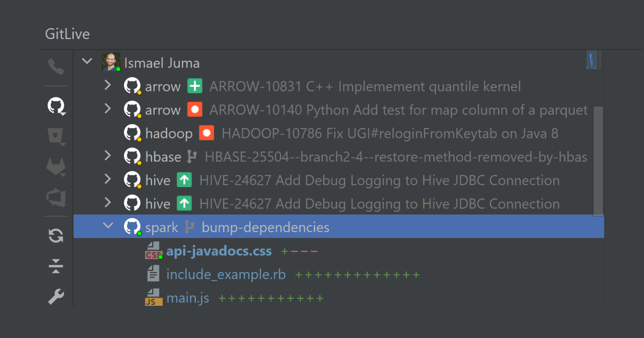
Task: Click the GitLab fox icon
Action: coord(56,167)
